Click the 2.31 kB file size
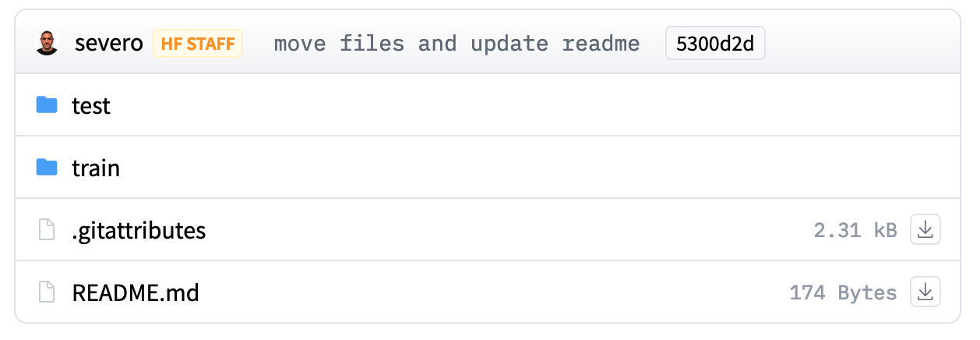The height and width of the screenshot is (340, 980). [x=855, y=230]
